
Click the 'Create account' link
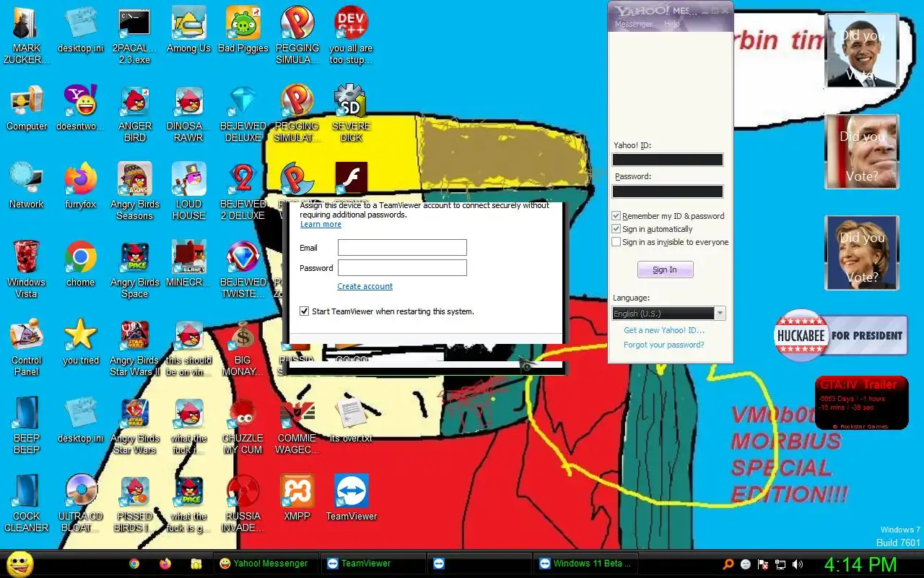tap(365, 286)
